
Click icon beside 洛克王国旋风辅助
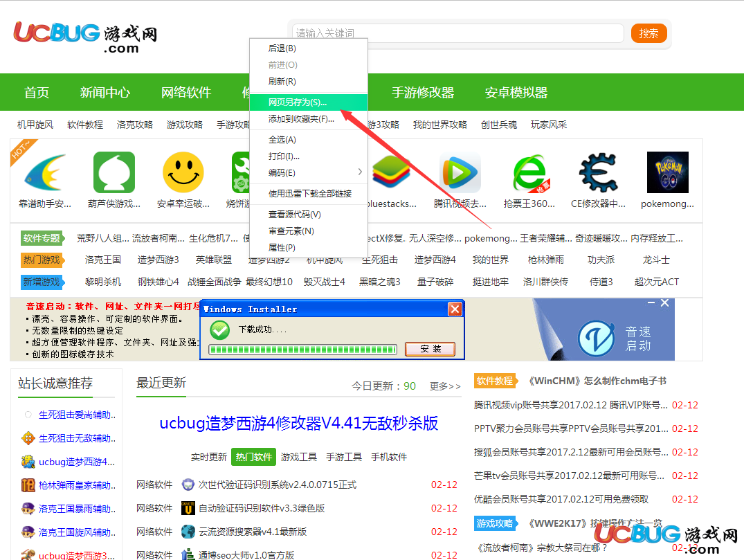[28, 532]
